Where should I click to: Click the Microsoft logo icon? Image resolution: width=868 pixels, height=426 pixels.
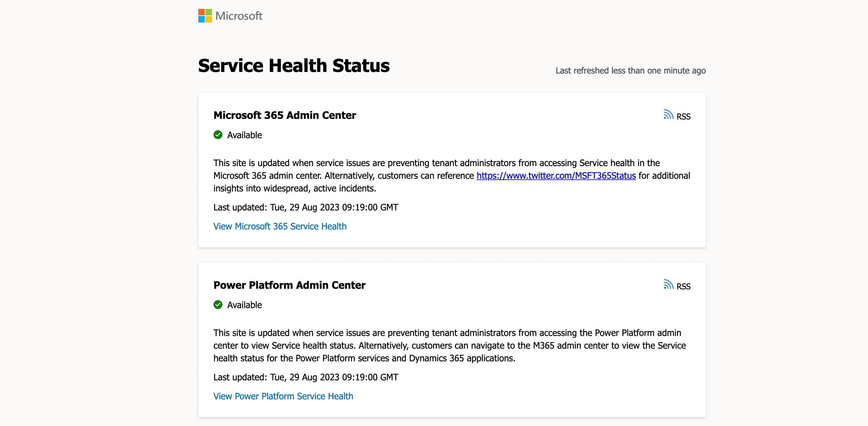205,16
